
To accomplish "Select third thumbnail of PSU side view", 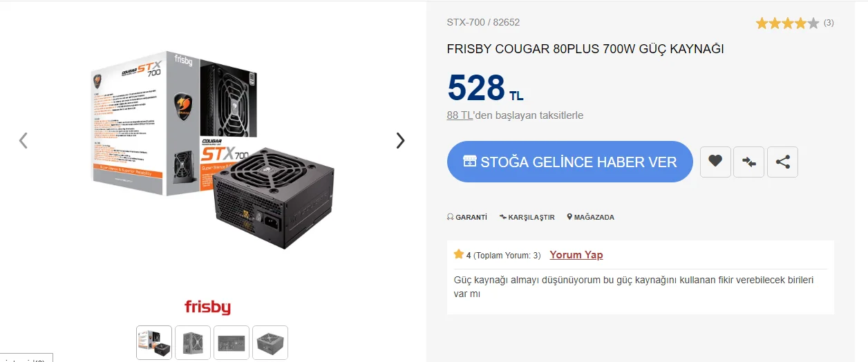I will click(232, 343).
